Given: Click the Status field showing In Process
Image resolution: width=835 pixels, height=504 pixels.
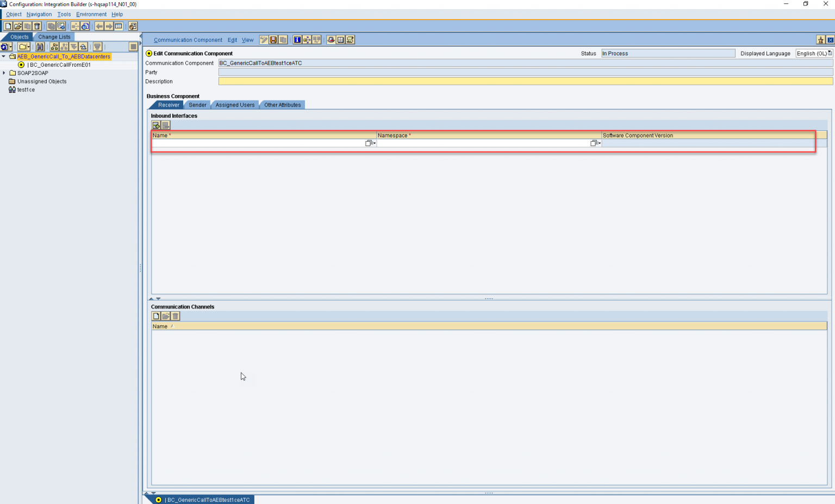Looking at the screenshot, I should pyautogui.click(x=668, y=53).
